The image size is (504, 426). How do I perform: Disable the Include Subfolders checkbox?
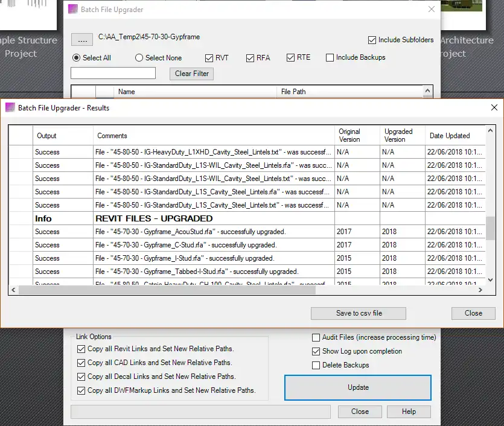(372, 39)
